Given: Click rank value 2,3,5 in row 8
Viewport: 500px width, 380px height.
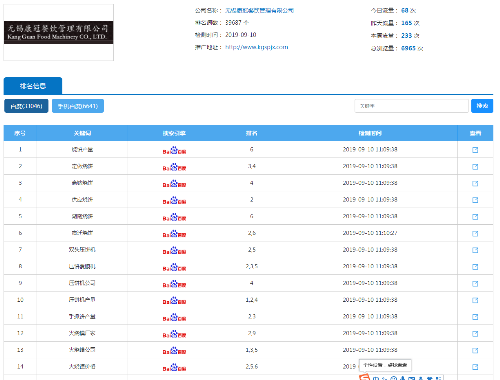Looking at the screenshot, I should coord(252,266).
